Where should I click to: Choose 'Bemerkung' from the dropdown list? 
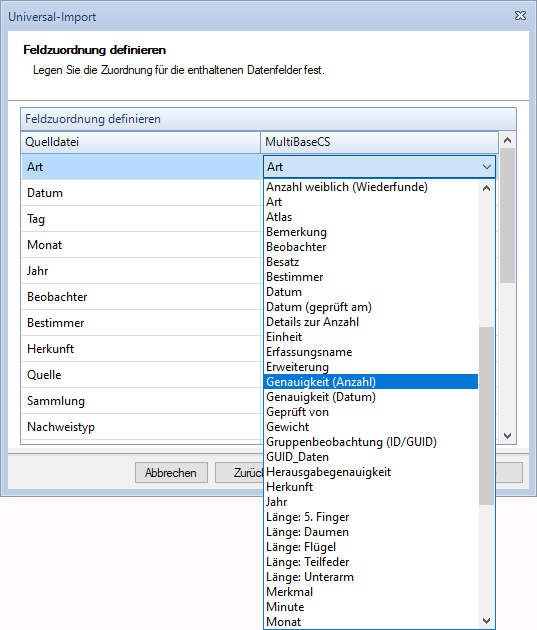tap(371, 232)
